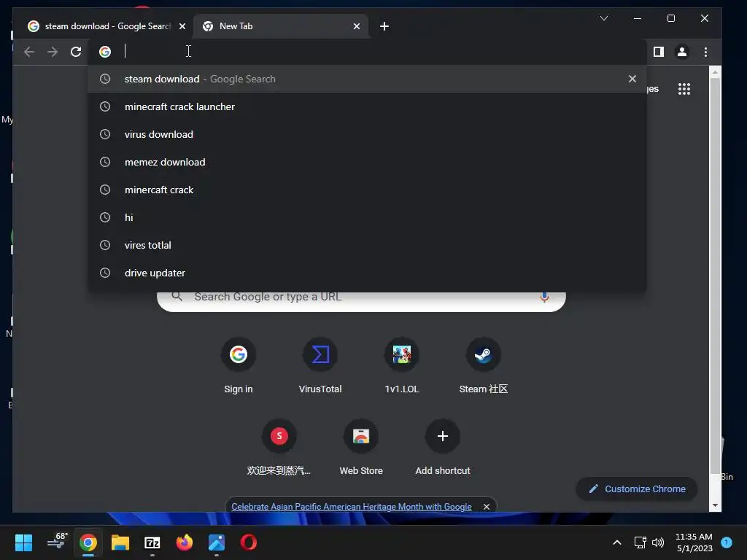Viewport: 747px width, 560px height.
Task: Open the clock showing 11:35 AM
Action: pos(694,542)
